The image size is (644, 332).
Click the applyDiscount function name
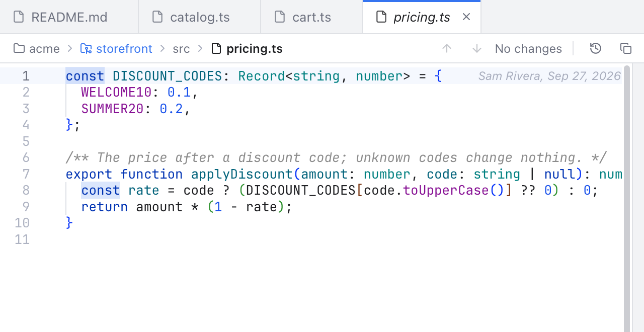pyautogui.click(x=242, y=174)
